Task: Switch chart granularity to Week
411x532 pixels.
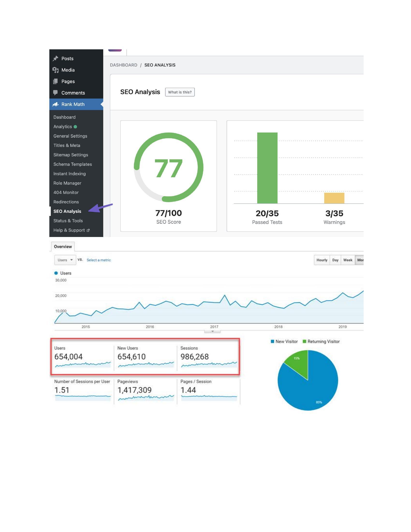Action: (x=348, y=260)
